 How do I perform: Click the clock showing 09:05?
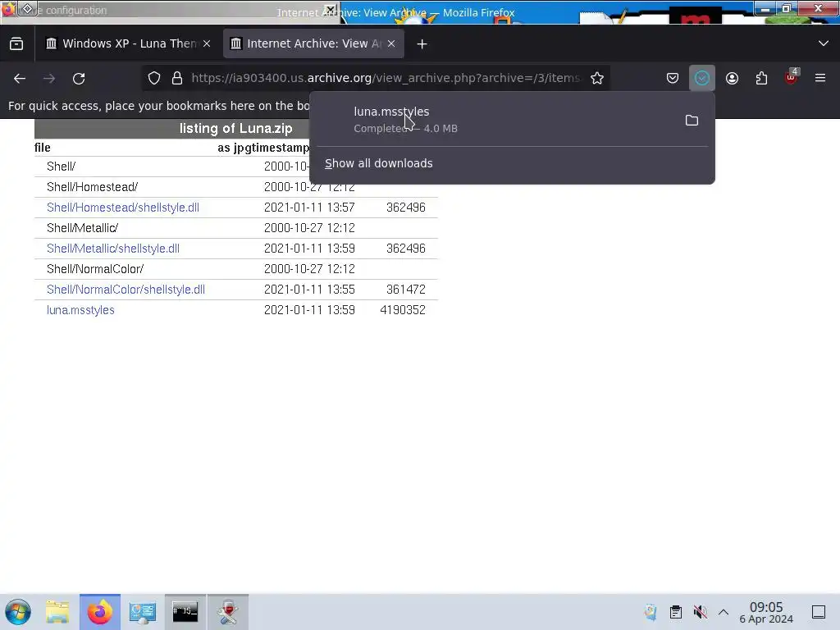click(766, 612)
